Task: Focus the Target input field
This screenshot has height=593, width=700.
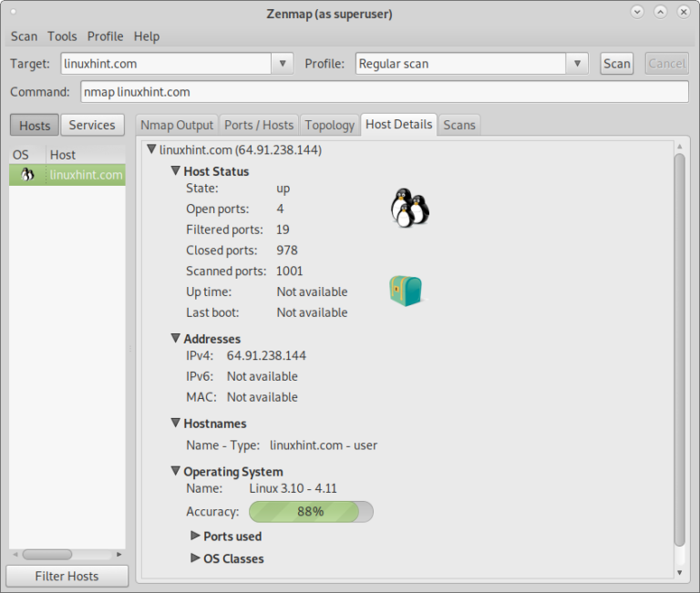Action: pos(166,64)
